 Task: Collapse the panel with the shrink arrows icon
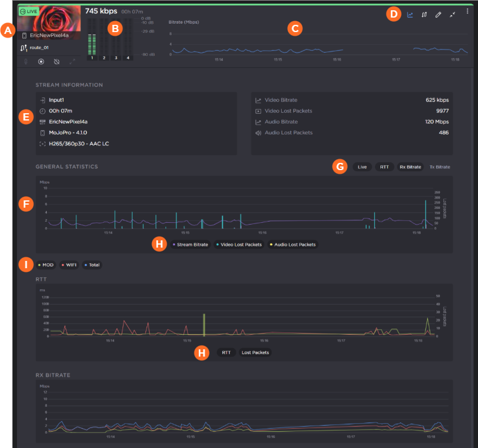point(452,15)
